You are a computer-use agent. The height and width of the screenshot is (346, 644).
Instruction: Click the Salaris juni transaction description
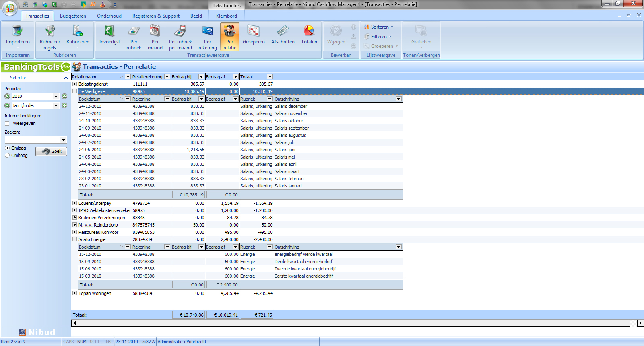click(285, 150)
